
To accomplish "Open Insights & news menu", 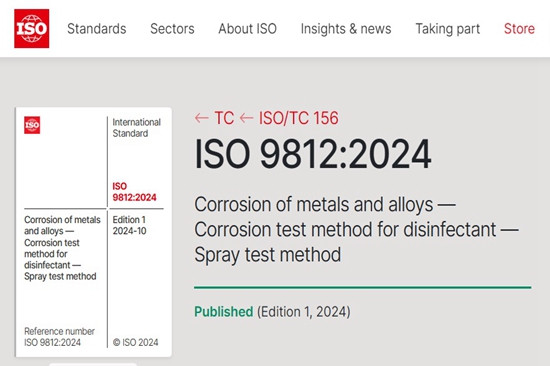I will click(x=346, y=29).
